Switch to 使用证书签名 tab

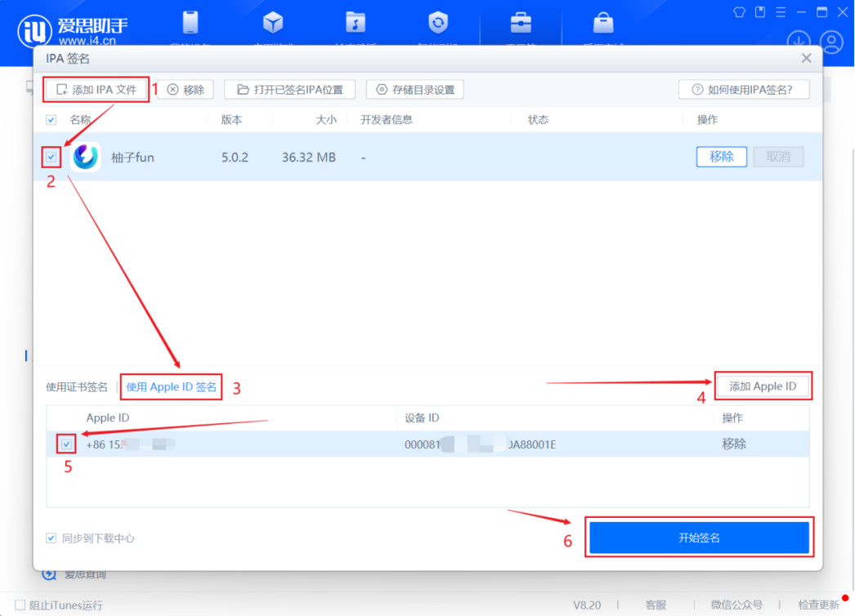click(77, 387)
